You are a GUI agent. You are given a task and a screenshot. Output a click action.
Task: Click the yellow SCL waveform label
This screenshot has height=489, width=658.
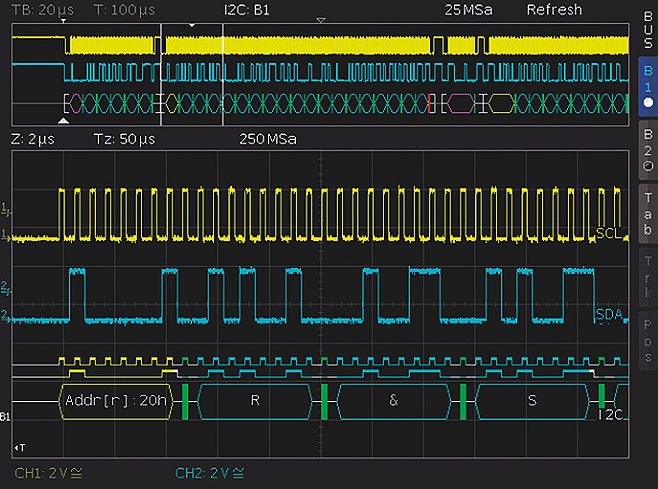click(608, 233)
